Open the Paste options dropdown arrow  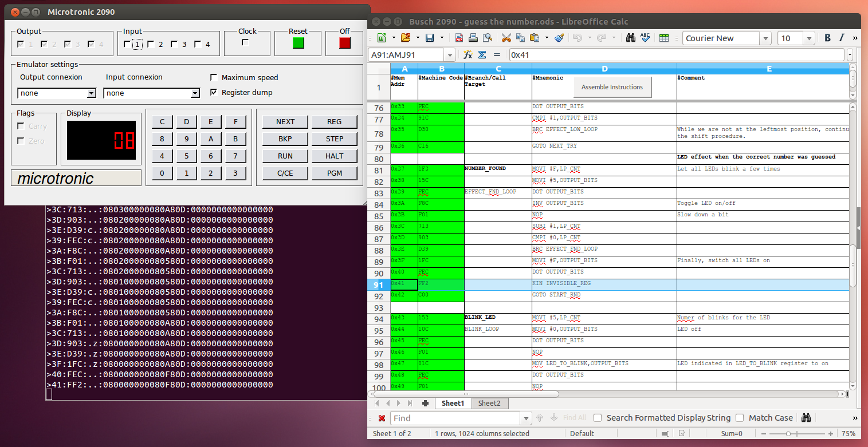click(547, 38)
